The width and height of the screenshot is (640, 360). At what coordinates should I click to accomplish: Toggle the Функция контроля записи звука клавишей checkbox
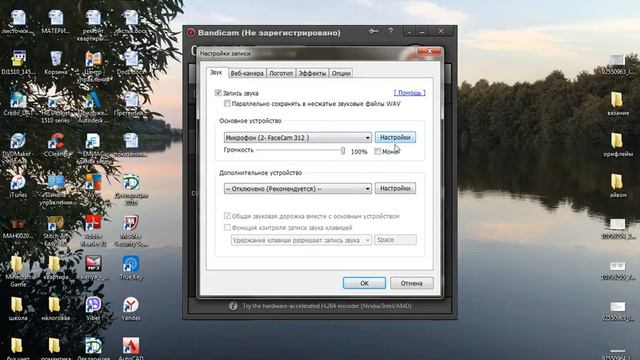(227, 227)
